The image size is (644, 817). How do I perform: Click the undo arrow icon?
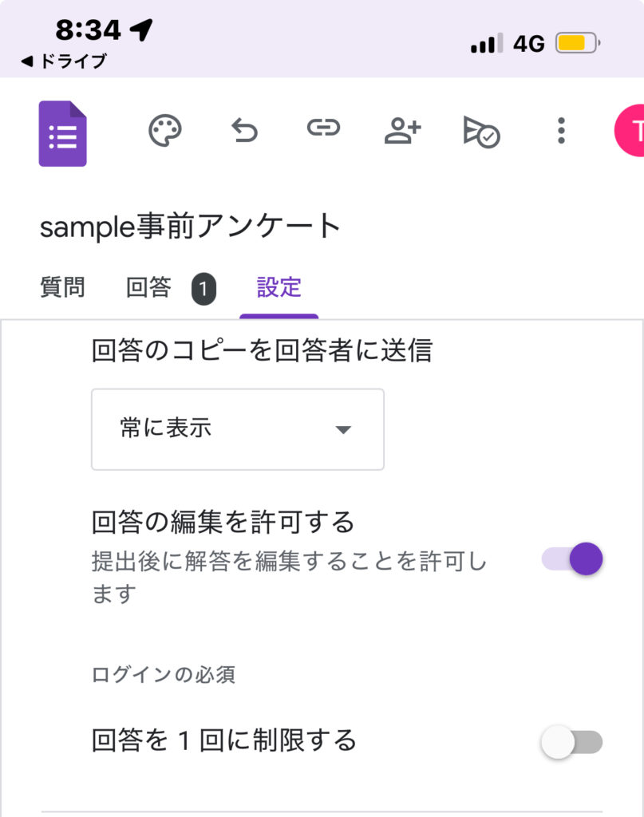(244, 130)
